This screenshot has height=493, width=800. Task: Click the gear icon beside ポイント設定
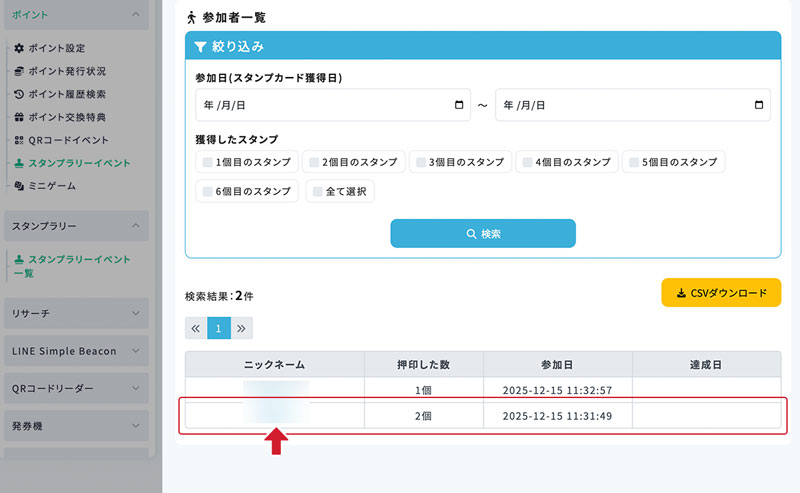tap(19, 48)
